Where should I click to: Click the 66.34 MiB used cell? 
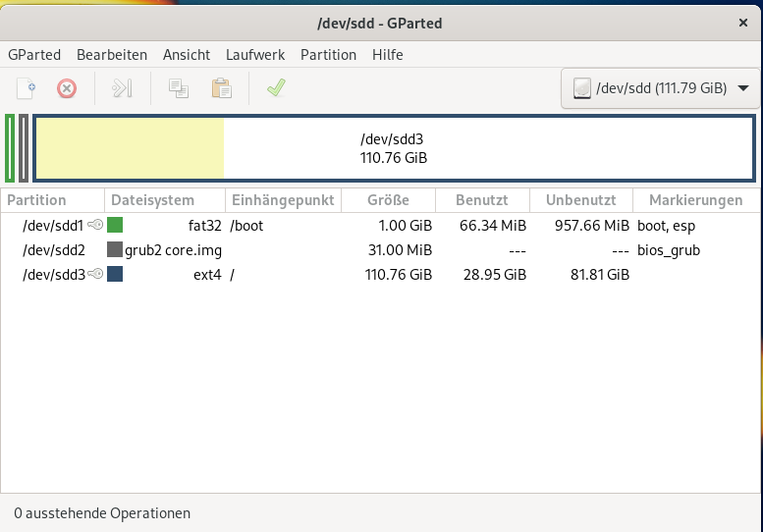[x=493, y=226]
